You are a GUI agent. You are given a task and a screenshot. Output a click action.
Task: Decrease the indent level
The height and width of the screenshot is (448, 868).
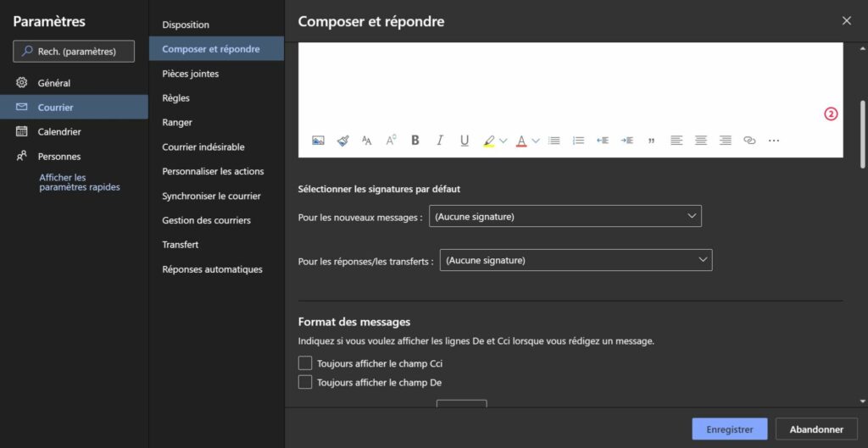[603, 141]
